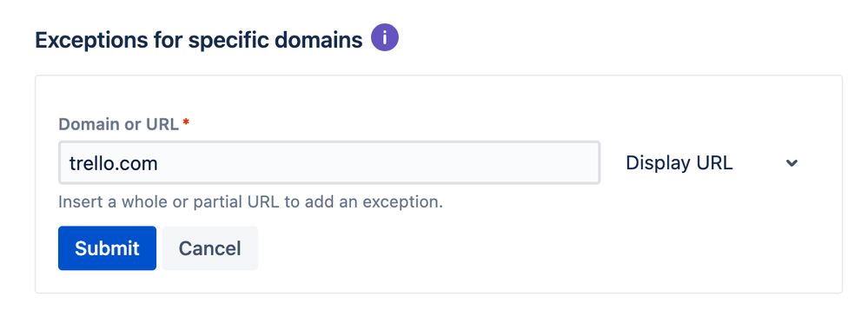The image size is (868, 336).
Task: Focus the Domain or URL input field
Action: click(329, 162)
